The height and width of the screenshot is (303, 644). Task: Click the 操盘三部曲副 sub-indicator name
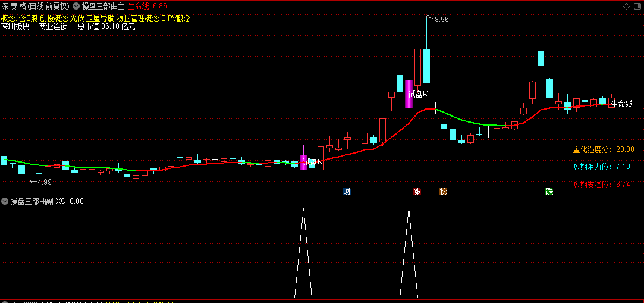click(x=32, y=201)
